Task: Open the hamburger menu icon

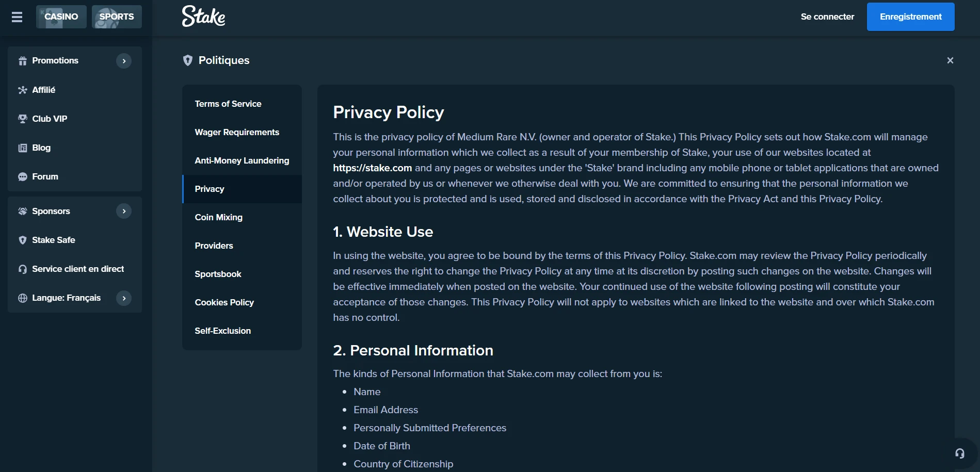Action: 17,17
